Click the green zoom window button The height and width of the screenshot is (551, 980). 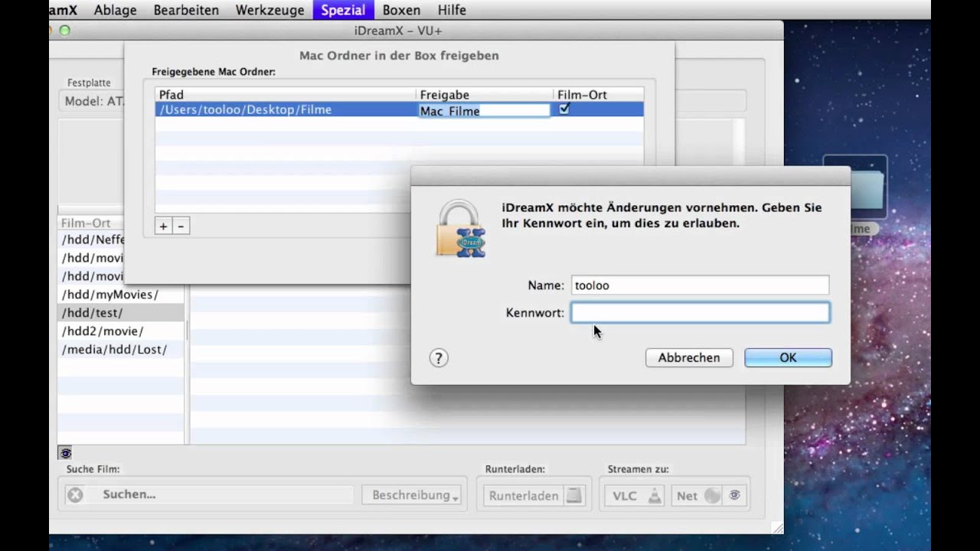pyautogui.click(x=64, y=31)
